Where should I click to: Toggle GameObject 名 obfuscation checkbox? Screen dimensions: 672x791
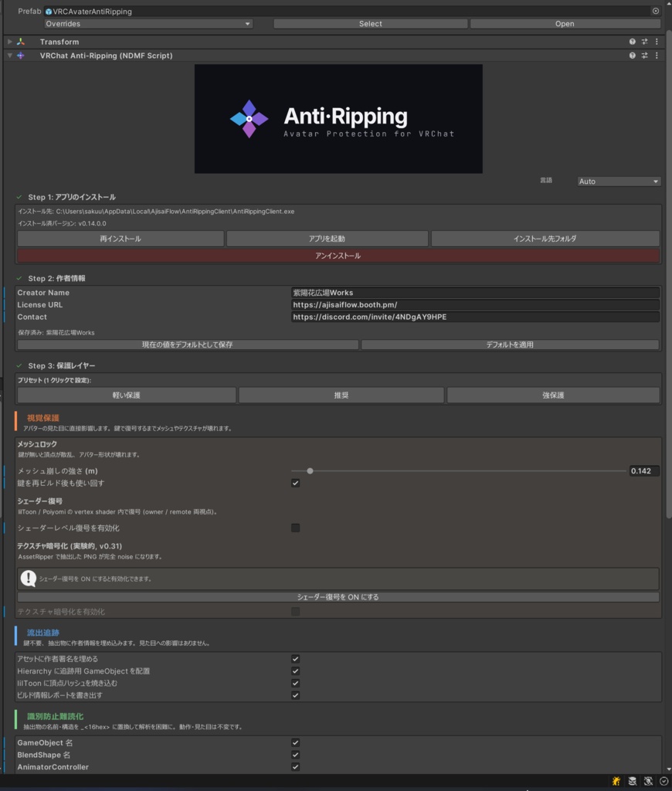click(x=296, y=742)
